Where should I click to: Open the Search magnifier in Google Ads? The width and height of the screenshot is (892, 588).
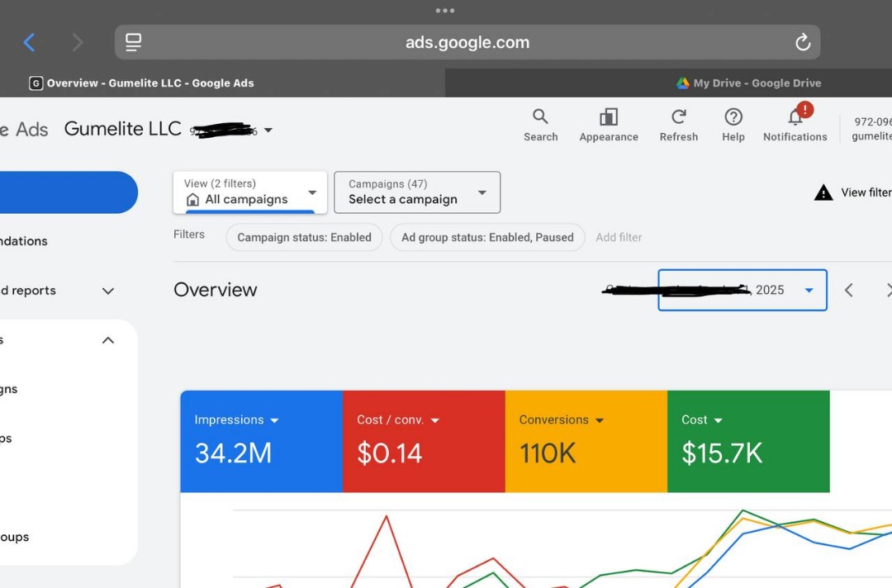point(540,126)
